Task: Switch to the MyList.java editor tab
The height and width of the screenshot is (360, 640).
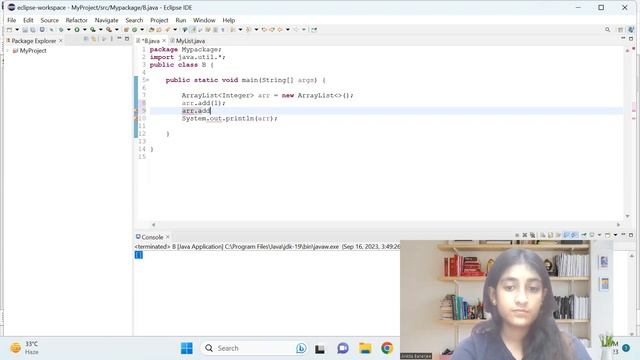Action: (188, 41)
